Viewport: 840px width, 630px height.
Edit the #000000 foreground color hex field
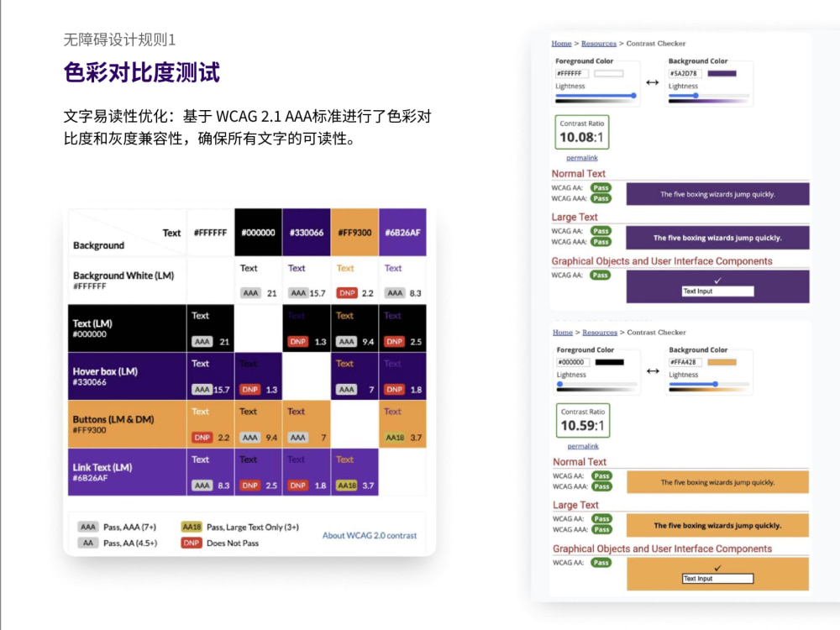573,362
